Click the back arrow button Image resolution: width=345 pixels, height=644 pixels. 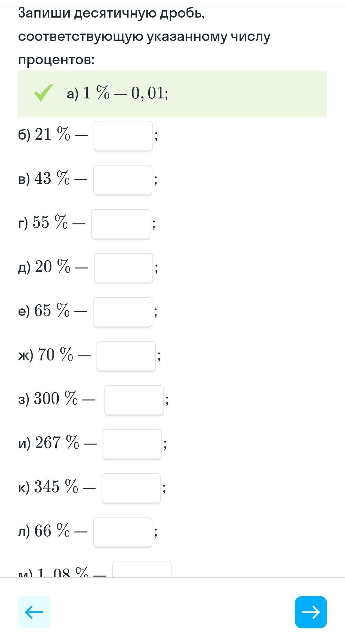point(34,612)
